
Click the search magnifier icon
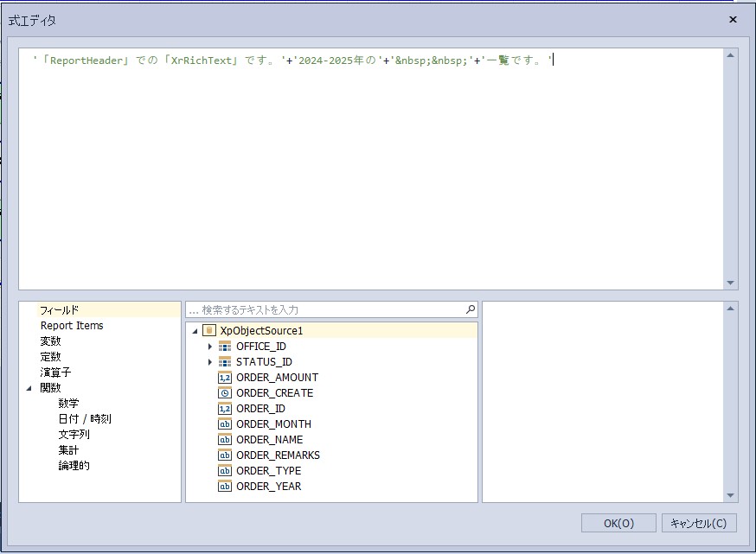[471, 309]
